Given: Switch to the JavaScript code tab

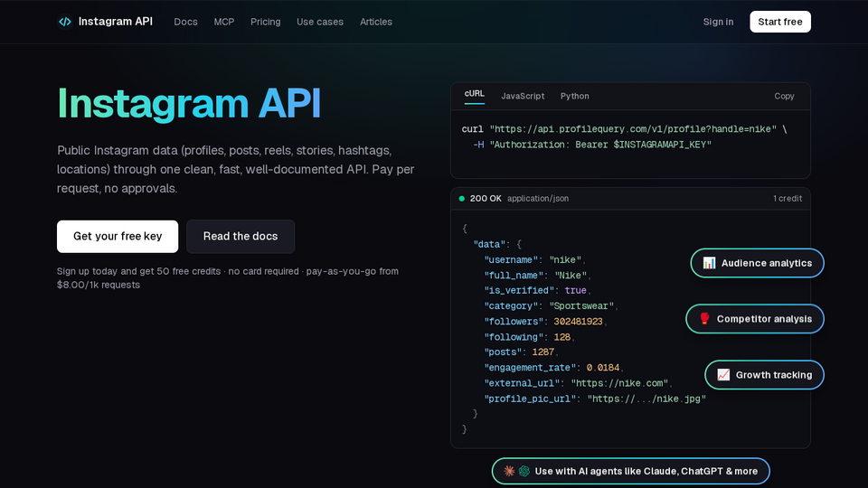Looking at the screenshot, I should tap(523, 96).
